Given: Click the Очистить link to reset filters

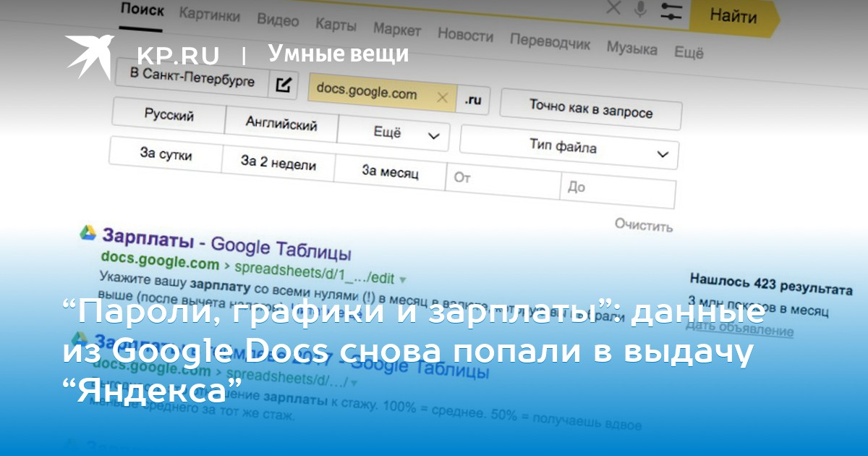Looking at the screenshot, I should [643, 224].
